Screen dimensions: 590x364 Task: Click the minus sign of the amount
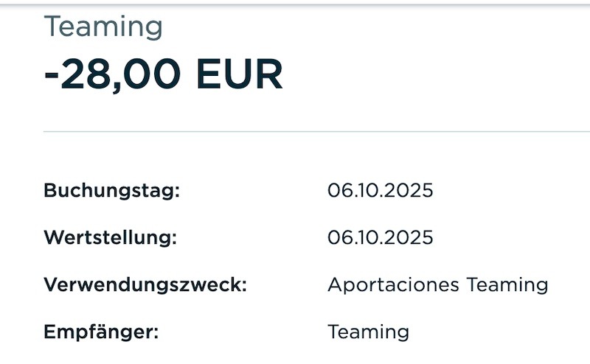coord(52,76)
